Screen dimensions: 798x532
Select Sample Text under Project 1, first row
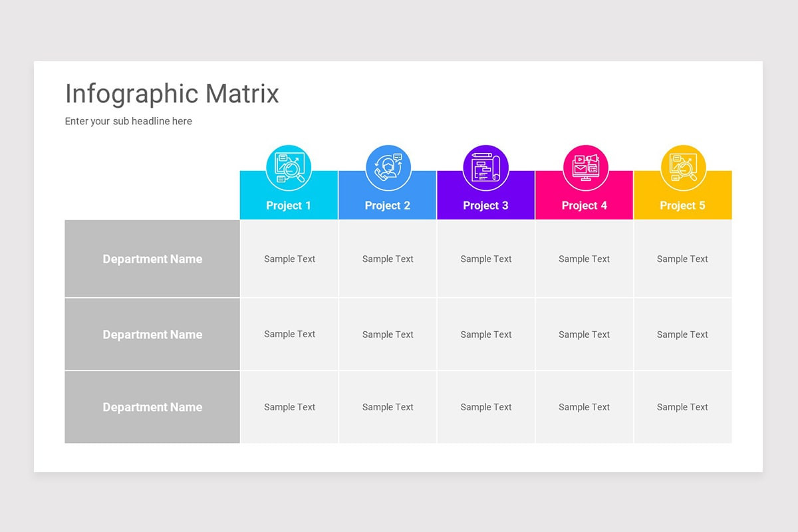[x=289, y=259]
